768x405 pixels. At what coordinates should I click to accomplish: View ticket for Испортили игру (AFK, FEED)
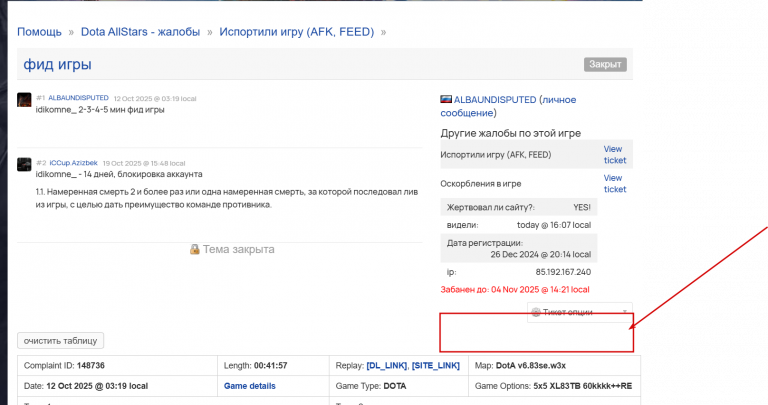615,154
